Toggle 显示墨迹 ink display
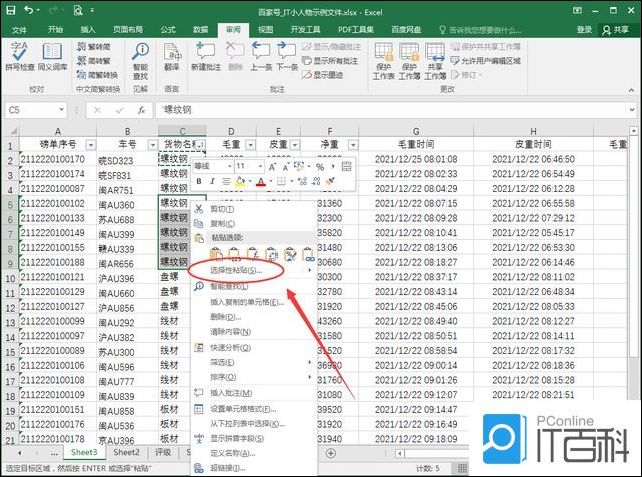642x477 pixels. 323,75
